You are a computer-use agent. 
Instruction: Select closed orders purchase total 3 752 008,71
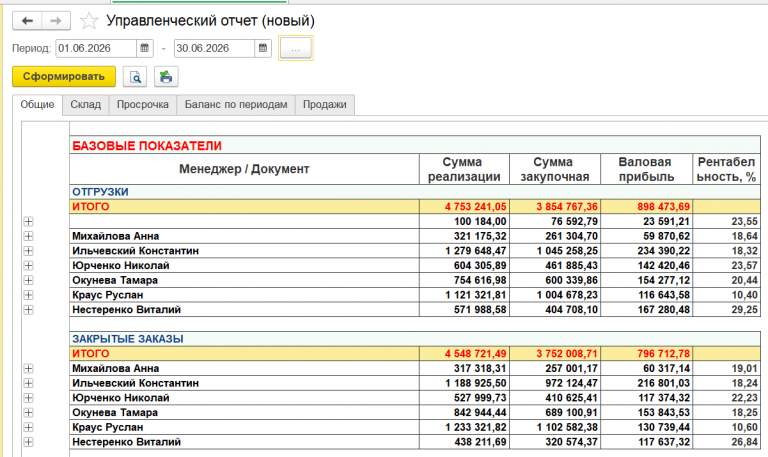(x=554, y=354)
